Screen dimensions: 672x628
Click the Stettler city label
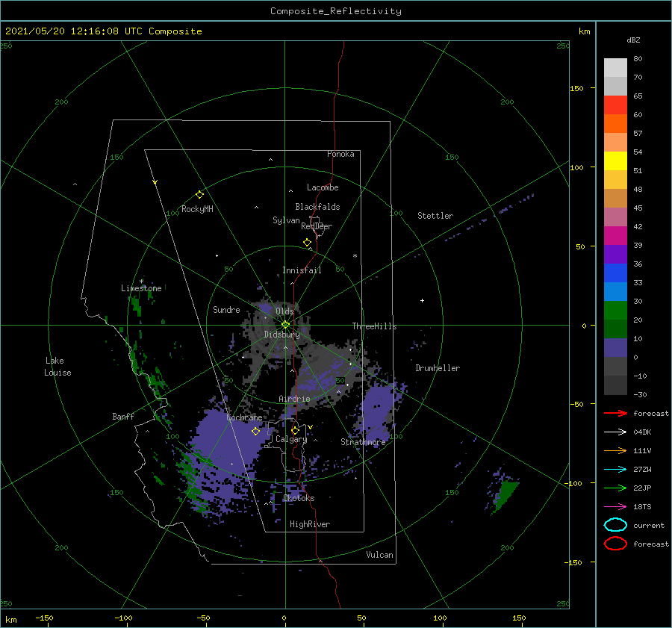coord(435,216)
